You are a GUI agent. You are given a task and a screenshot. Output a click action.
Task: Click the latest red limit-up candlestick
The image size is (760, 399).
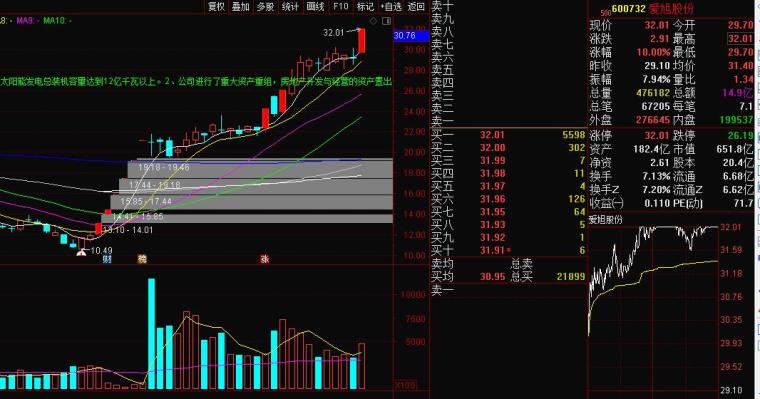click(362, 41)
